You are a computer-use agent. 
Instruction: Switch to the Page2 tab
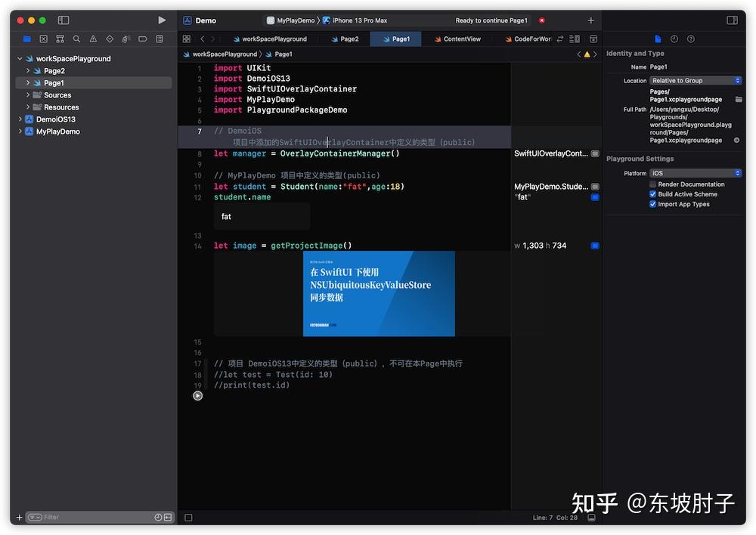coord(345,39)
